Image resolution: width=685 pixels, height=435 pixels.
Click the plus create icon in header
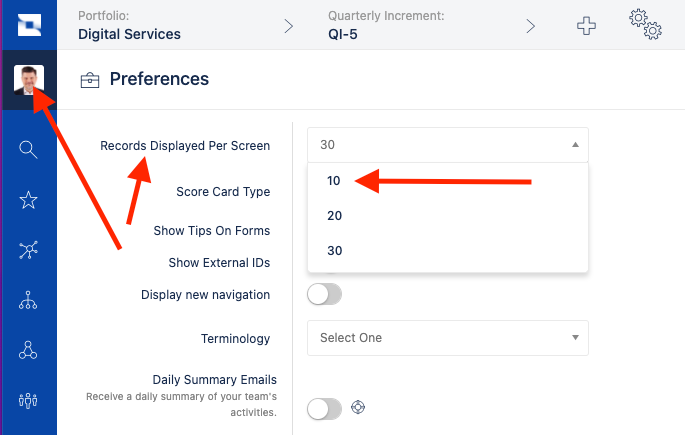point(586,26)
